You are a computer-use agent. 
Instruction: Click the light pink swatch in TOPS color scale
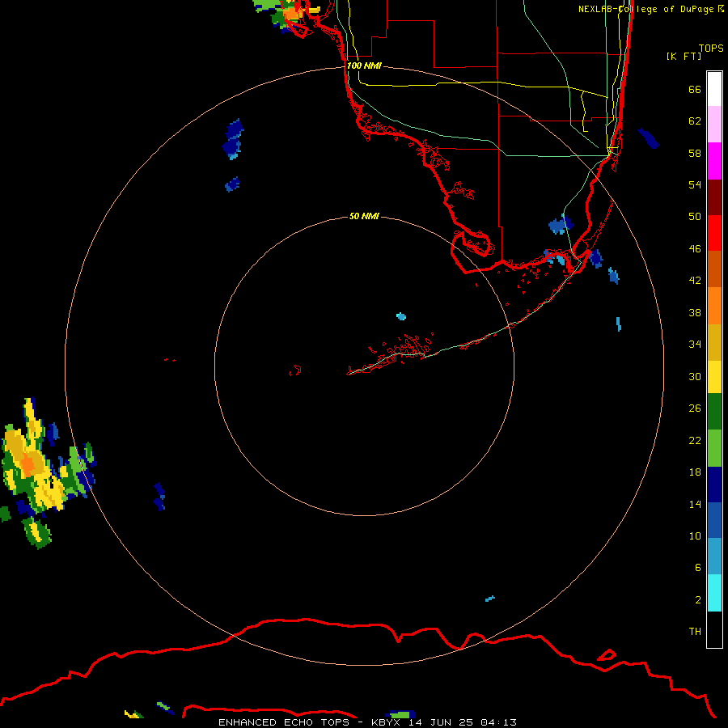point(714,124)
